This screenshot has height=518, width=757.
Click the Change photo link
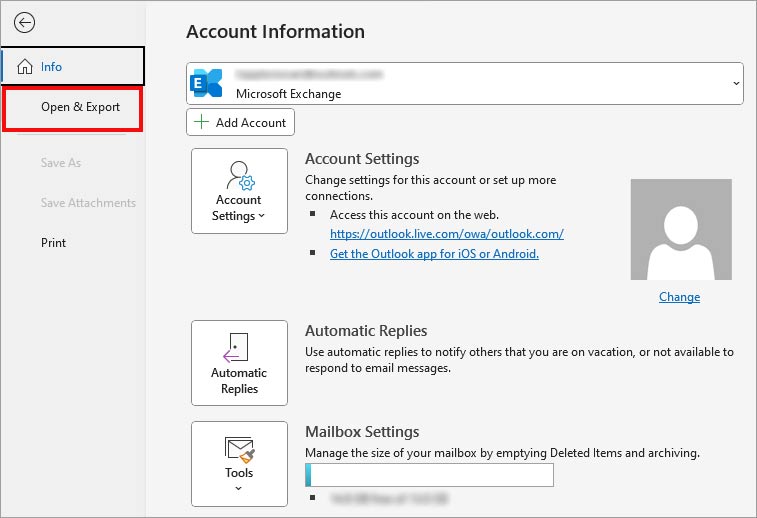[x=679, y=297]
